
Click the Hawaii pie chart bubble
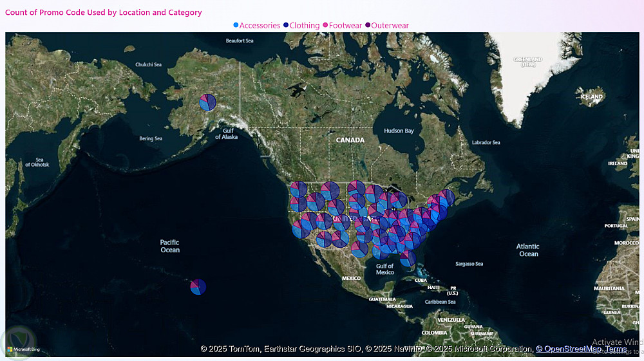(x=198, y=287)
